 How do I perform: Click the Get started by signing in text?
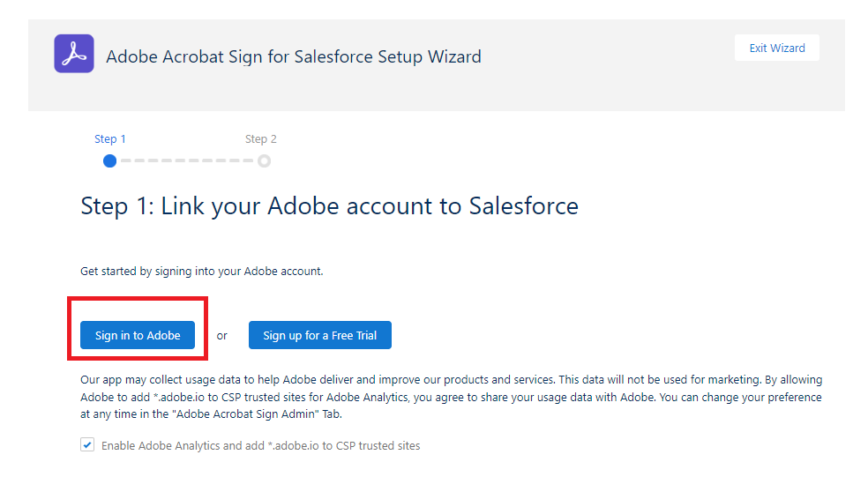(x=201, y=272)
